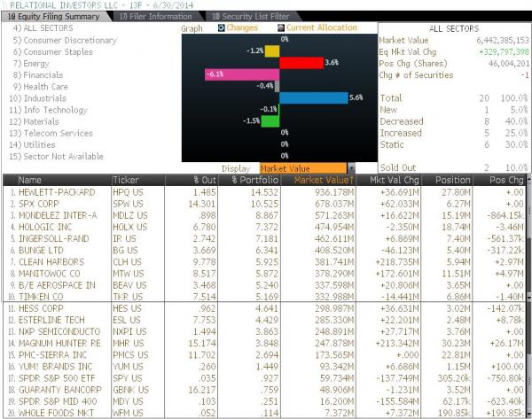
Task: Click the Increased summary row
Action: point(454,133)
